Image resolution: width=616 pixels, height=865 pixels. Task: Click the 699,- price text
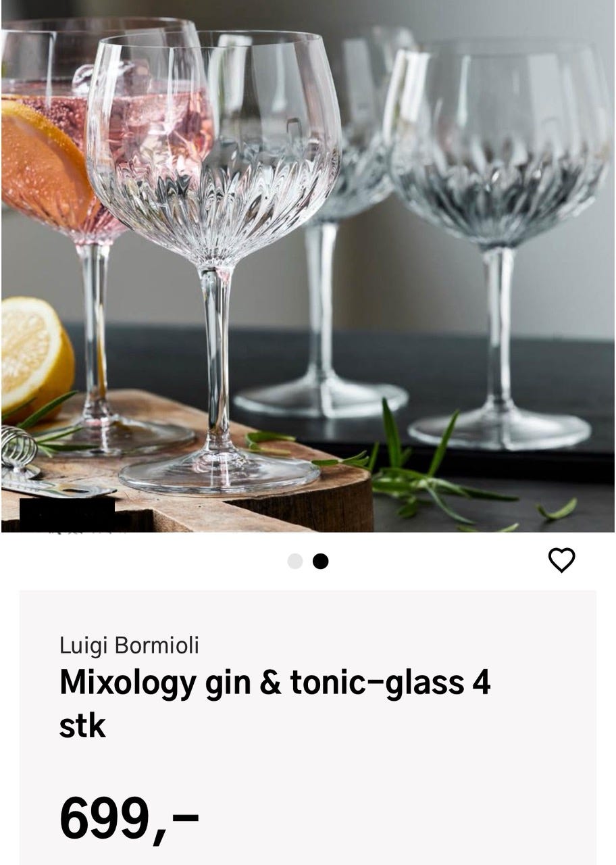coord(129,818)
